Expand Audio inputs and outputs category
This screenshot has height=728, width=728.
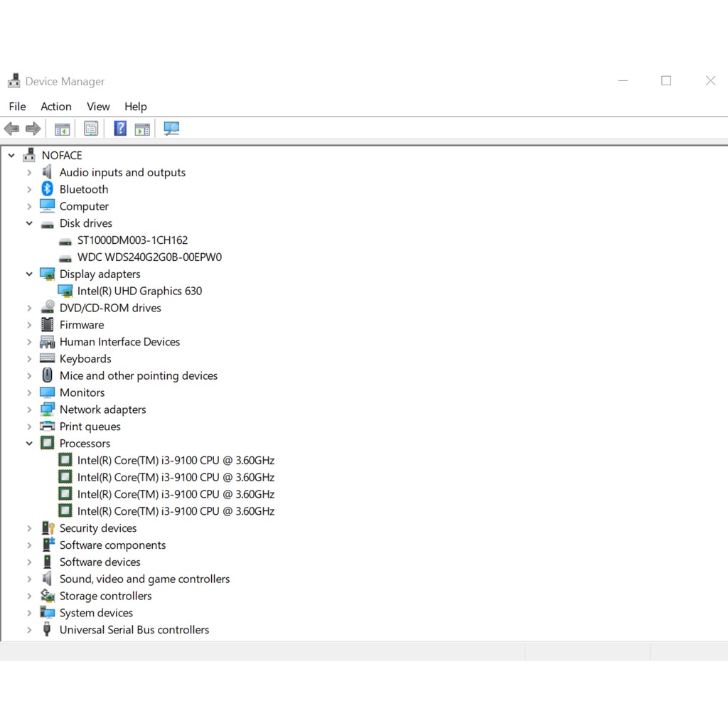(x=29, y=173)
